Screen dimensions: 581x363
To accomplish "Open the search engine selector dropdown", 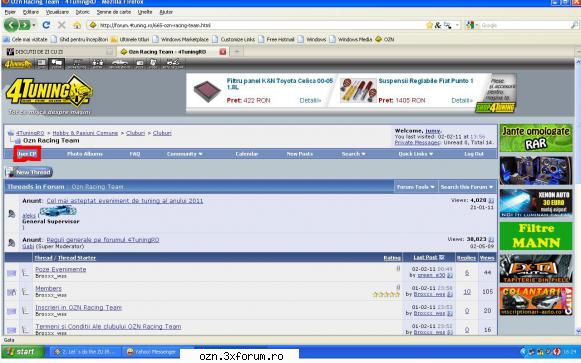I will click(471, 25).
